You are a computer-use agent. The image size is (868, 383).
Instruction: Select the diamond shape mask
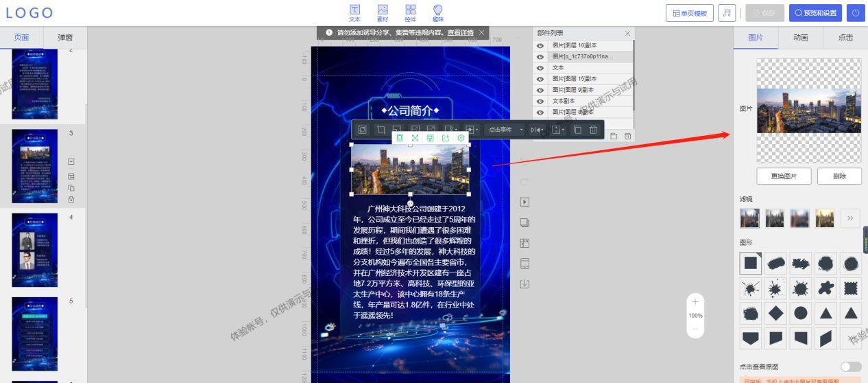775,313
